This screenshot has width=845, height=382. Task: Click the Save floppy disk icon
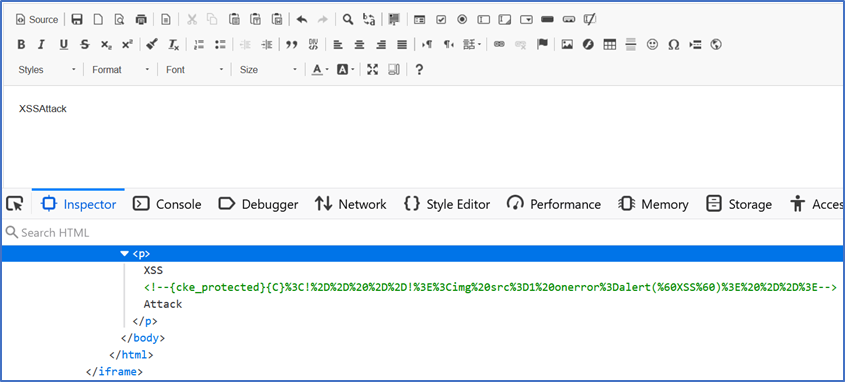click(77, 20)
